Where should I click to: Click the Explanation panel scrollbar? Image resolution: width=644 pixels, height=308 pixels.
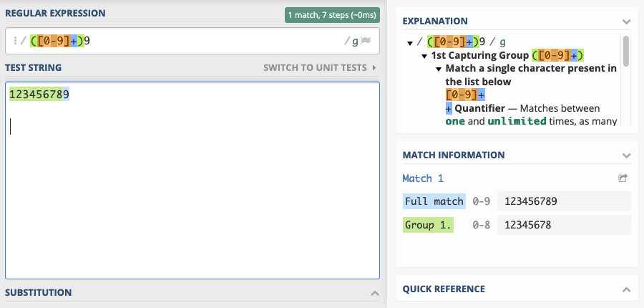626,52
